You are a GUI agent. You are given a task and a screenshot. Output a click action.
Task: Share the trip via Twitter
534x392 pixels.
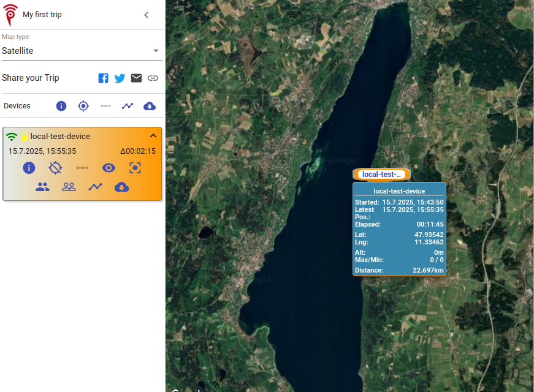[120, 78]
